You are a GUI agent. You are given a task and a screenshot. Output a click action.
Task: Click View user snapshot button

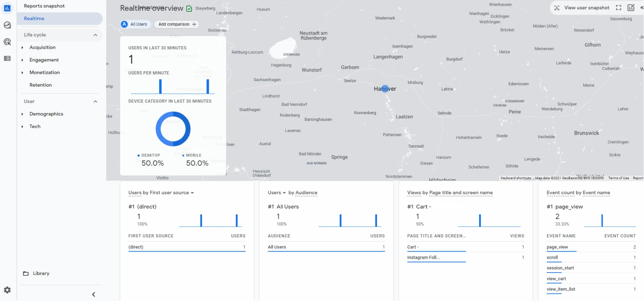(x=582, y=8)
